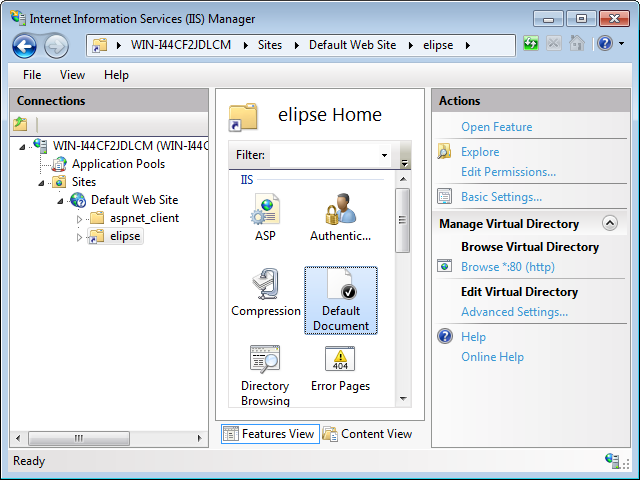
Task: Click the IIS group header label
Action: 247,180
